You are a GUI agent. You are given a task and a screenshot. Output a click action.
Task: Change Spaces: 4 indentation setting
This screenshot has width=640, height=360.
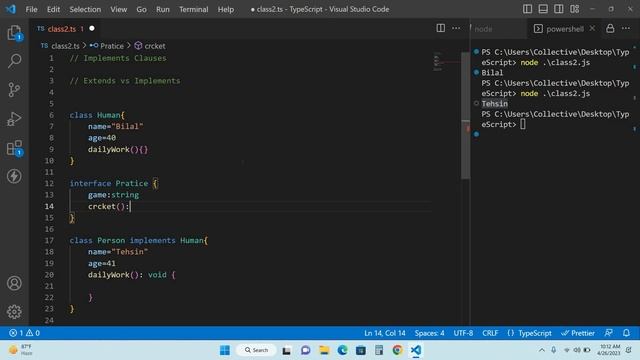tap(429, 333)
